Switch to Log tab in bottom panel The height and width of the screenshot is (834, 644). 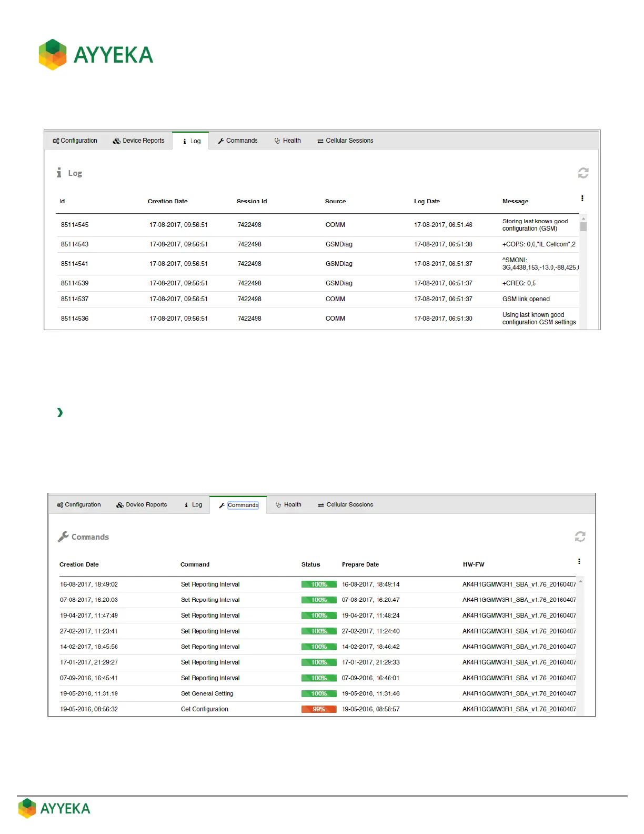tap(193, 505)
